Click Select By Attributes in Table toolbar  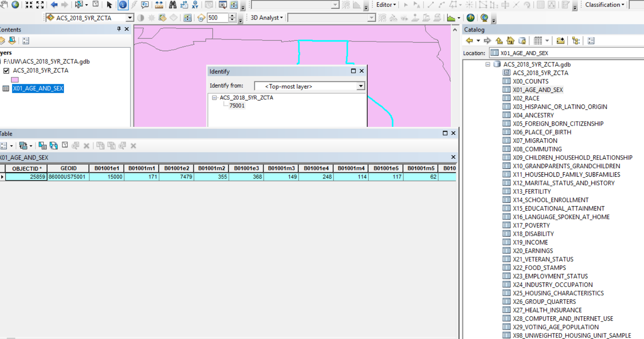click(x=42, y=146)
